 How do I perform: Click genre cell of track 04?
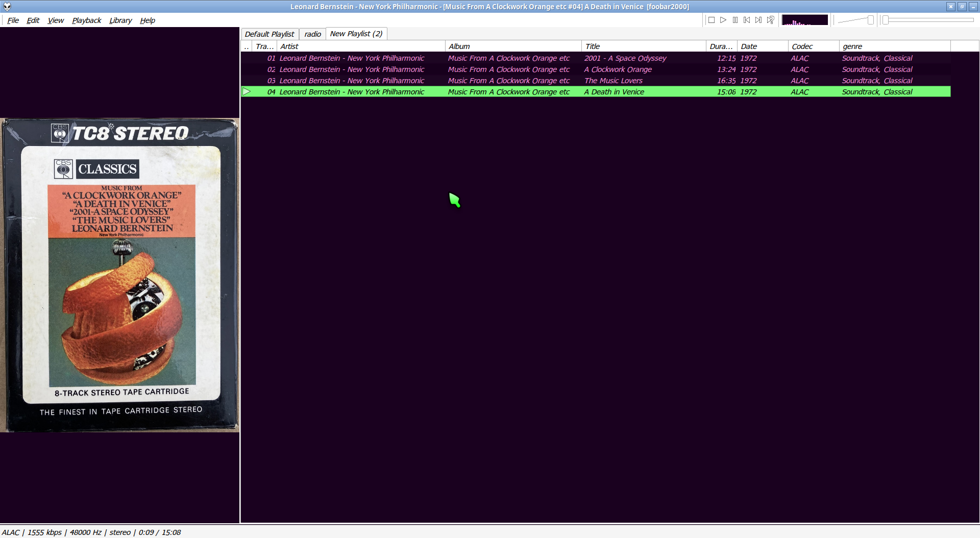pos(877,92)
